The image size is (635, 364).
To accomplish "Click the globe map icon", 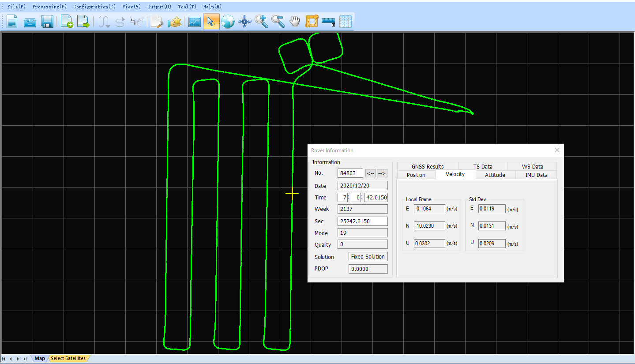I will [228, 22].
